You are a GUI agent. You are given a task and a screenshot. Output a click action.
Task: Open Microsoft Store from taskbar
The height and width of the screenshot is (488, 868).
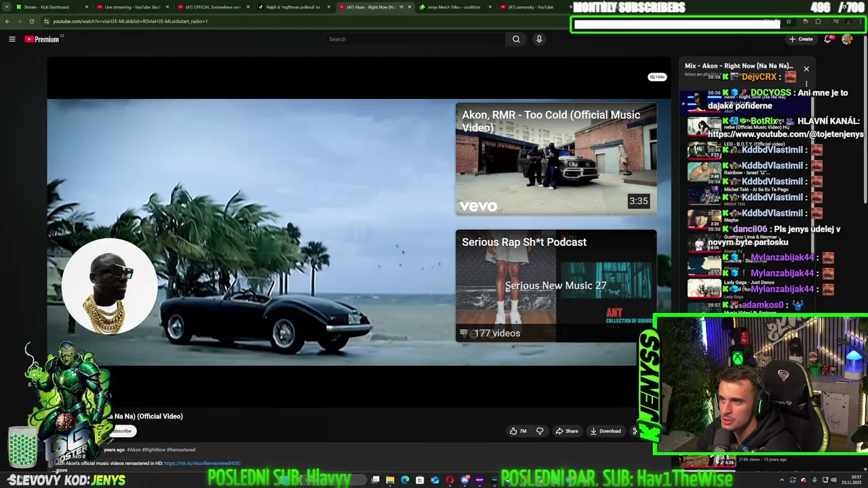tap(420, 480)
